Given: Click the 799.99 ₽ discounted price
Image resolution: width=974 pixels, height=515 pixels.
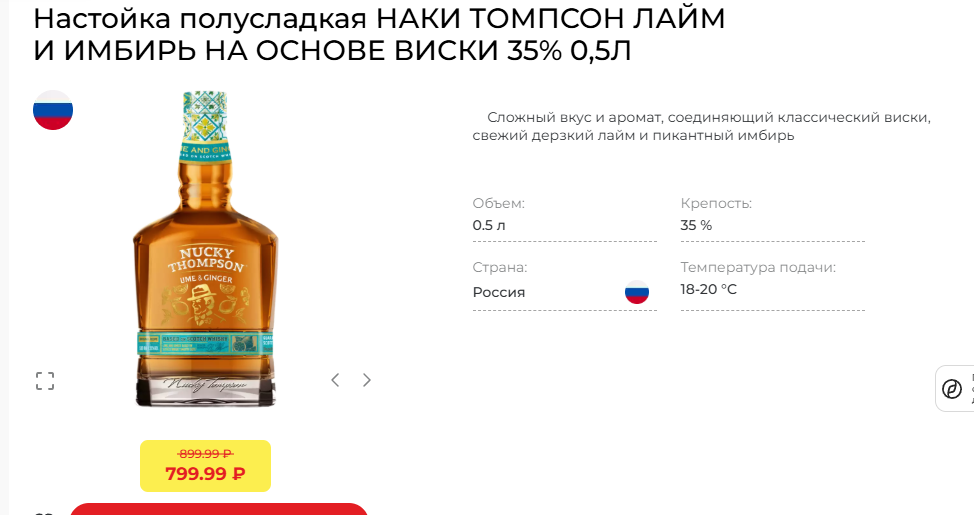Looking at the screenshot, I should pyautogui.click(x=206, y=474).
